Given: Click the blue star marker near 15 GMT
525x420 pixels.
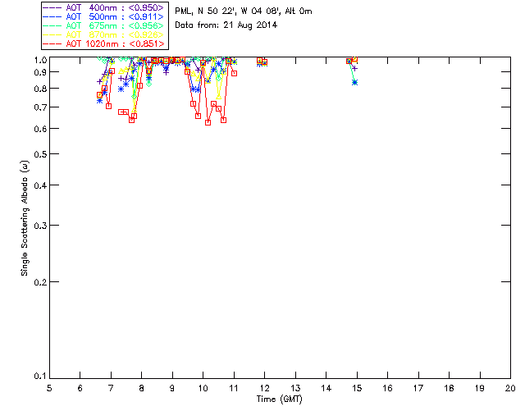Looking at the screenshot, I should click(x=355, y=82).
